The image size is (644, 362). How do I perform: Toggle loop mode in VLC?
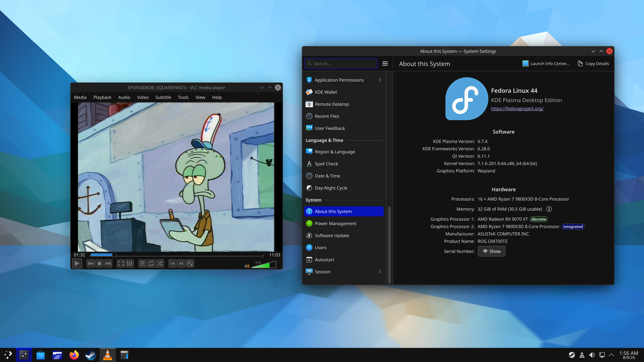151,263
